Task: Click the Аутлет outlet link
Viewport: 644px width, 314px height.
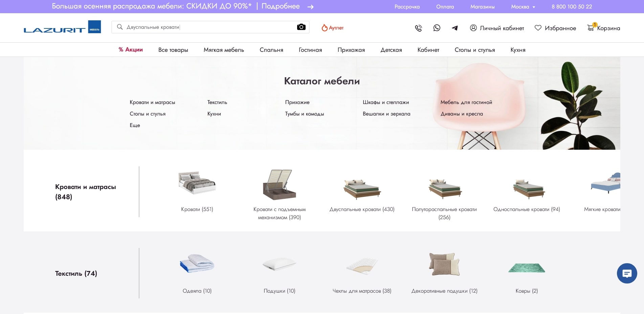Action: pos(332,28)
